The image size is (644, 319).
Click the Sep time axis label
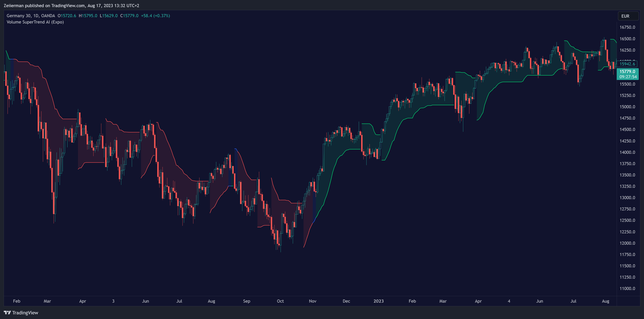coord(247,301)
